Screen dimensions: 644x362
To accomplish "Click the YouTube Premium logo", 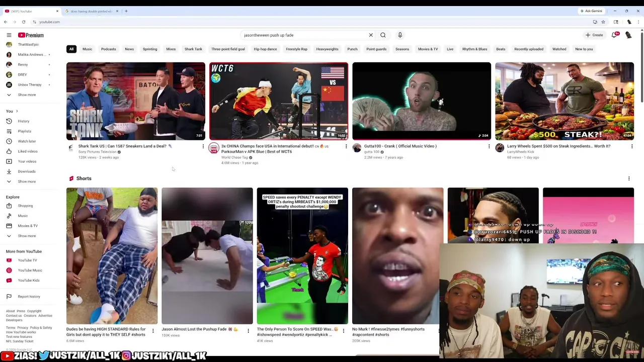I will 31,35.
